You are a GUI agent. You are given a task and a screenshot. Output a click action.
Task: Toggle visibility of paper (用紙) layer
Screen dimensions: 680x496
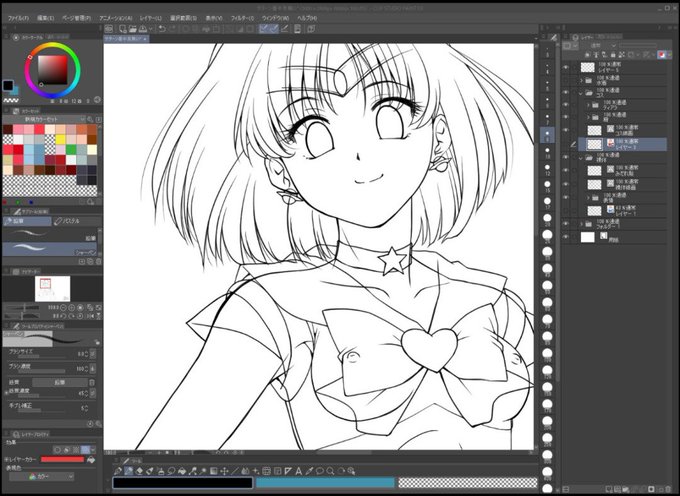point(566,237)
